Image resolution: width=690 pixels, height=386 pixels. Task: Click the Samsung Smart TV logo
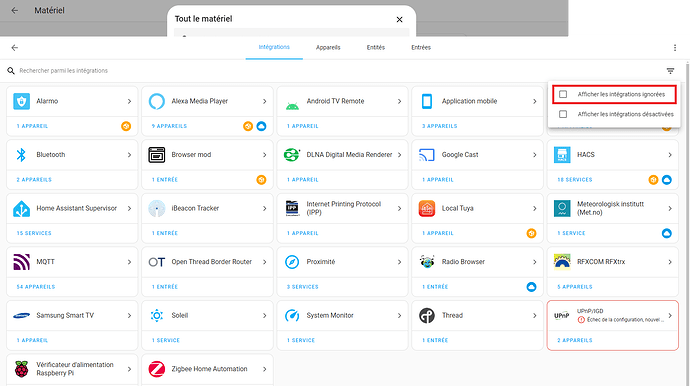coord(22,316)
